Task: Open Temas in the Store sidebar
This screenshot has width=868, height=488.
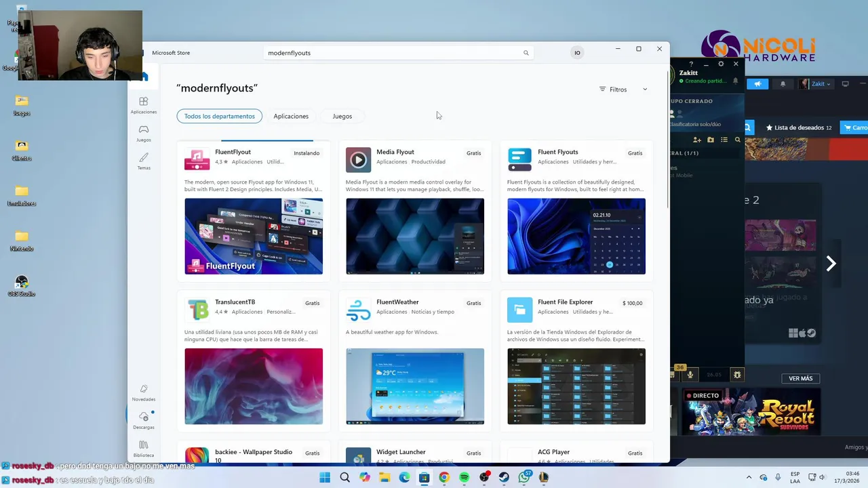Action: [x=144, y=161]
